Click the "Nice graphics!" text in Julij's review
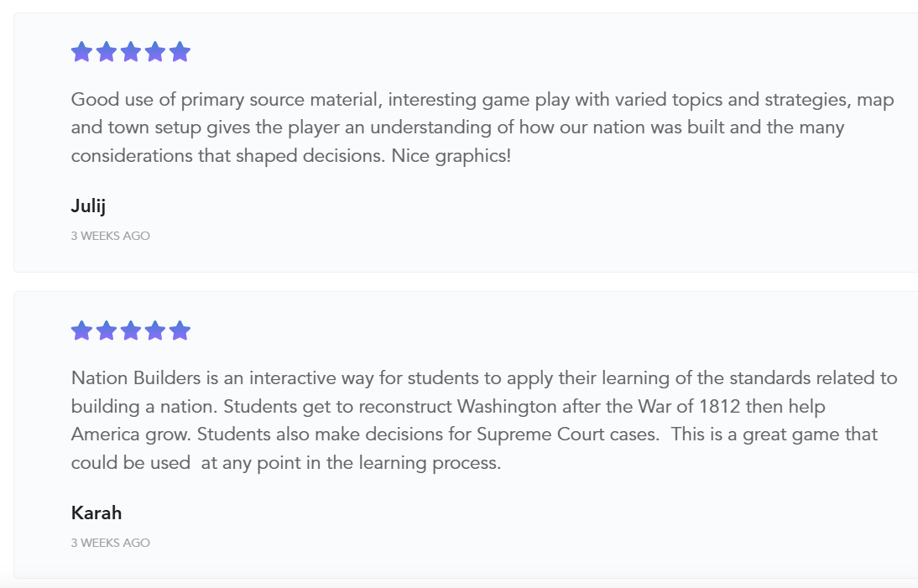 click(451, 156)
